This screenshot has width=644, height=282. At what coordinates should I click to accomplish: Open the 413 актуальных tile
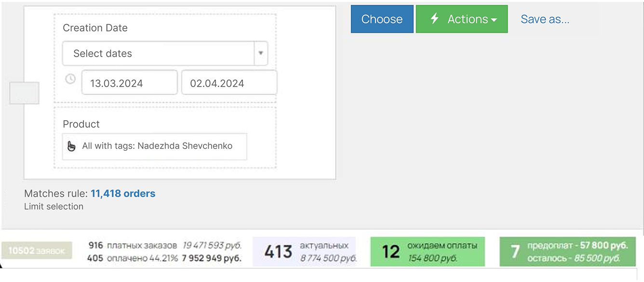(304, 252)
